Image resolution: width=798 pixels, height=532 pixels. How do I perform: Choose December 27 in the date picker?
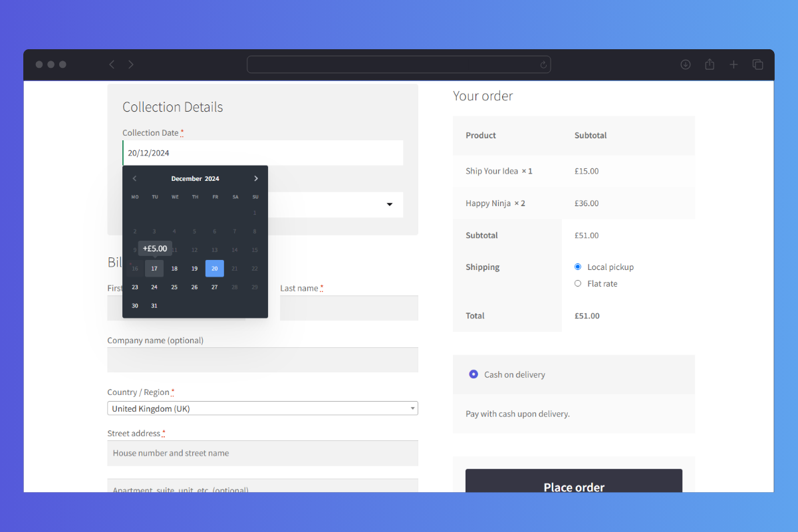[214, 287]
